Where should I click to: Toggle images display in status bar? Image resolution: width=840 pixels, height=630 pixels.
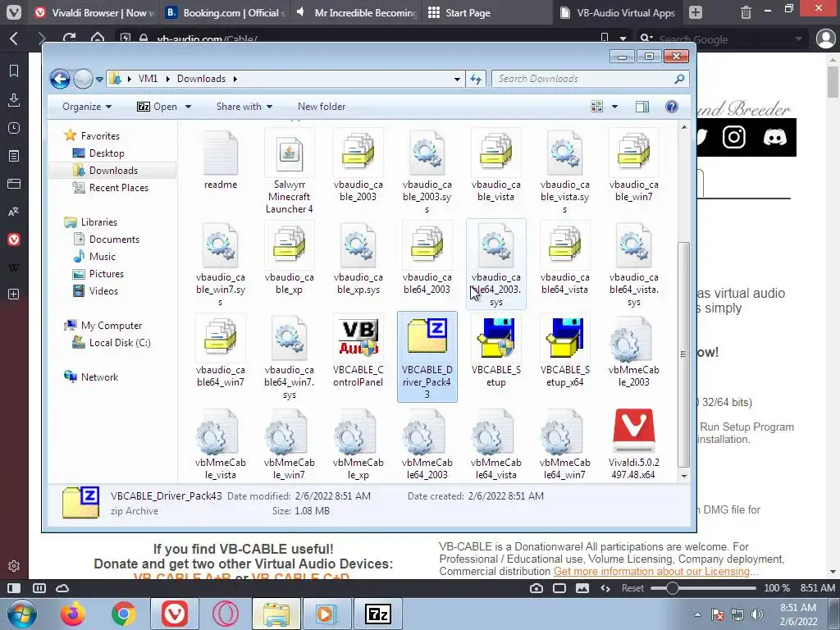pyautogui.click(x=582, y=588)
